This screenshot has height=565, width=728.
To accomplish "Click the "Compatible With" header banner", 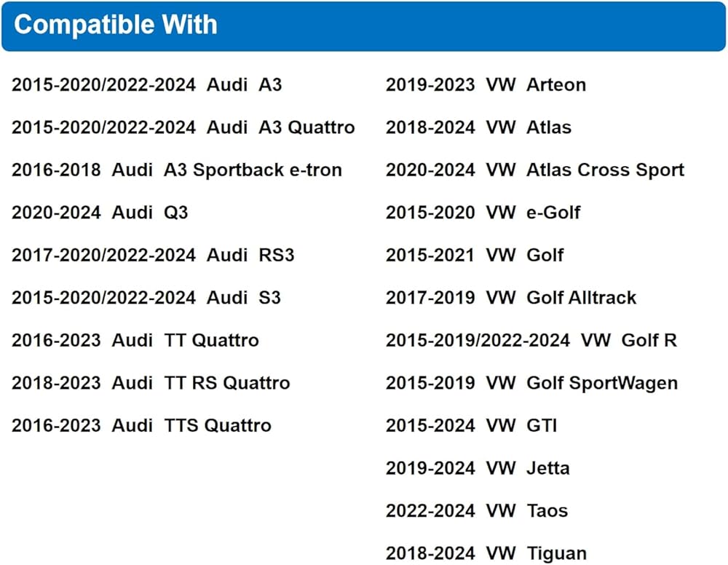I will click(363, 25).
